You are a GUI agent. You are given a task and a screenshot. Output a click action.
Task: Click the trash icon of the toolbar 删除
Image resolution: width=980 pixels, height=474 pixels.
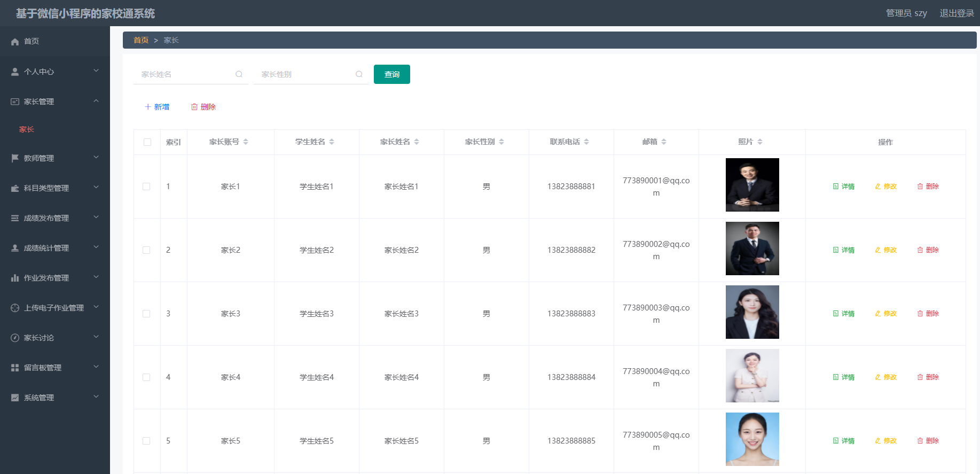(x=194, y=107)
